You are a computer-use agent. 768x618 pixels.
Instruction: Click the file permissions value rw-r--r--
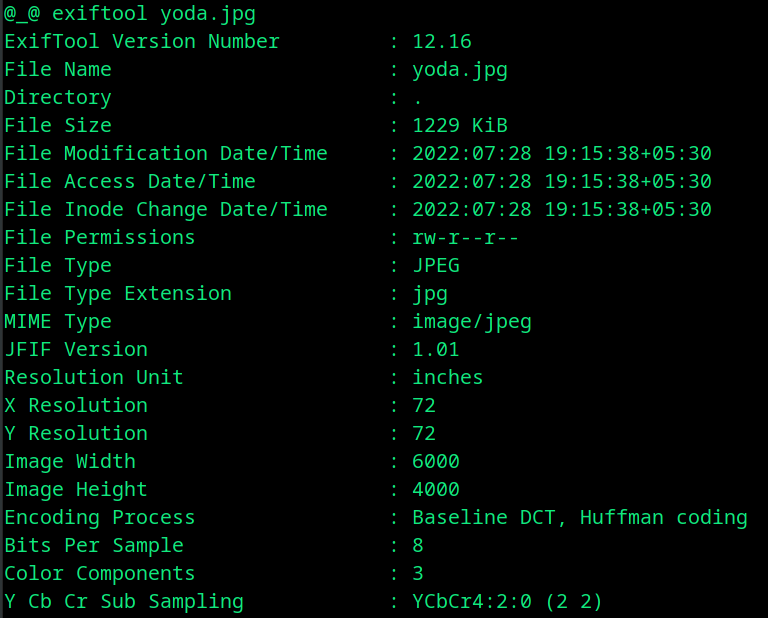click(x=466, y=237)
